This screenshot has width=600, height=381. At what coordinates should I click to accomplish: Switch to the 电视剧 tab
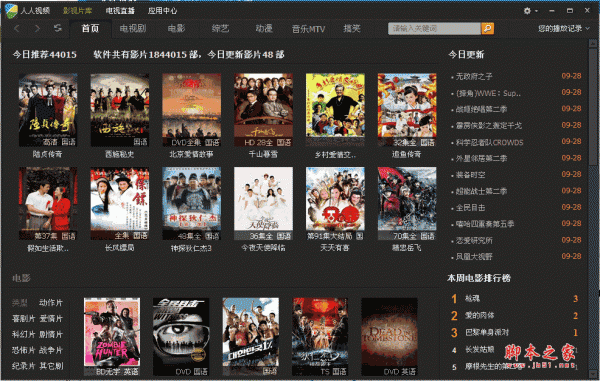pos(132,29)
